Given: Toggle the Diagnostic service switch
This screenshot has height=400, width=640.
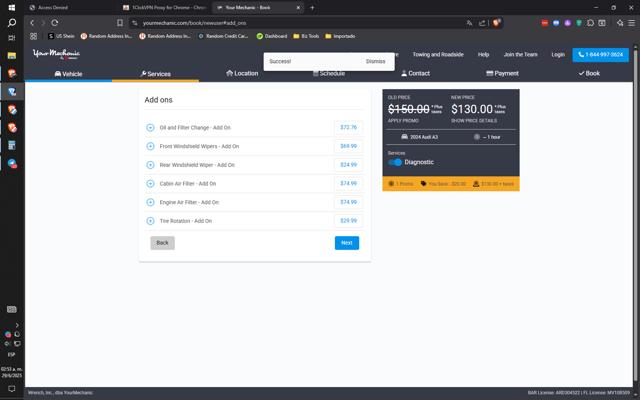Looking at the screenshot, I should [x=395, y=162].
